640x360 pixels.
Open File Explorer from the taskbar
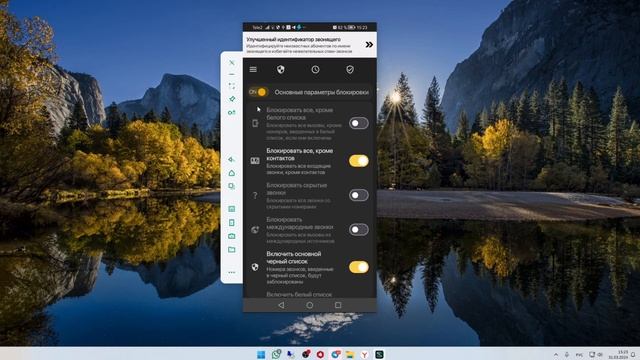coord(350,354)
